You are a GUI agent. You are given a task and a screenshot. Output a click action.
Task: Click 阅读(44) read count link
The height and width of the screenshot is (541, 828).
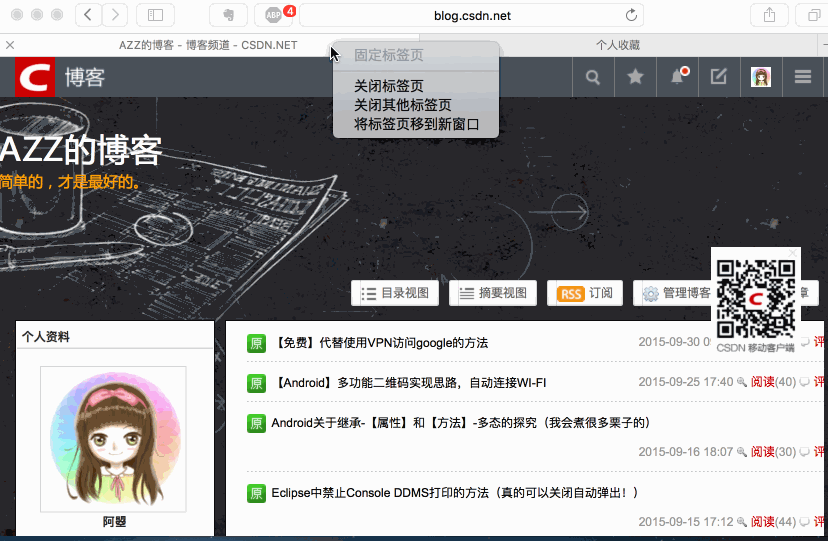point(774,522)
